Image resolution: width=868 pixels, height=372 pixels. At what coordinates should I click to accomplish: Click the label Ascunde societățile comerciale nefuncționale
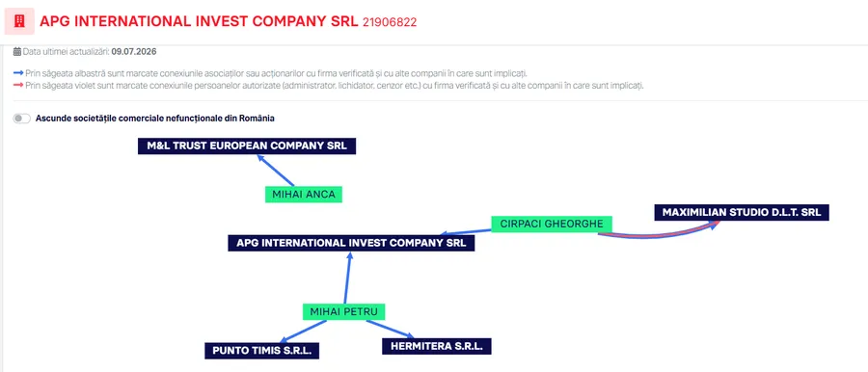(x=155, y=119)
